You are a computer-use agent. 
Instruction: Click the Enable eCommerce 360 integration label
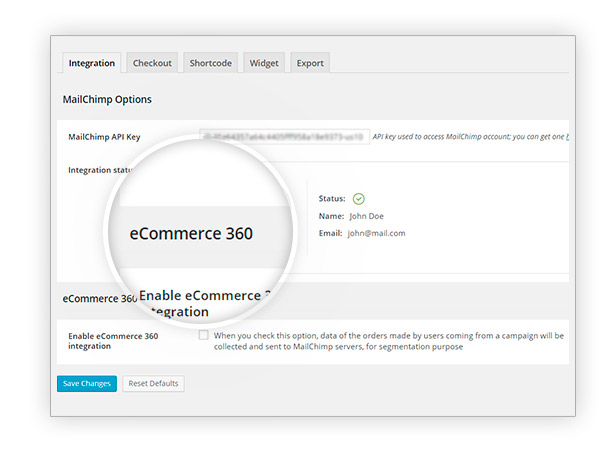(113, 341)
